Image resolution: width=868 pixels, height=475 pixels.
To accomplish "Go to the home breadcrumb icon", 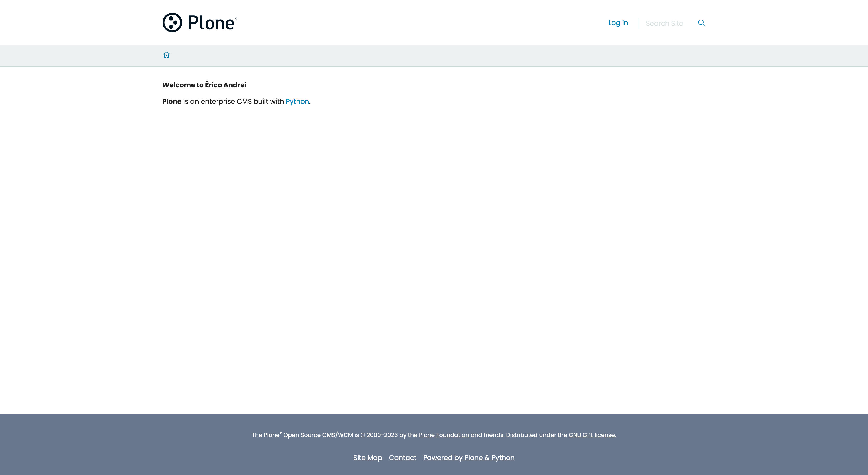I will pos(166,55).
